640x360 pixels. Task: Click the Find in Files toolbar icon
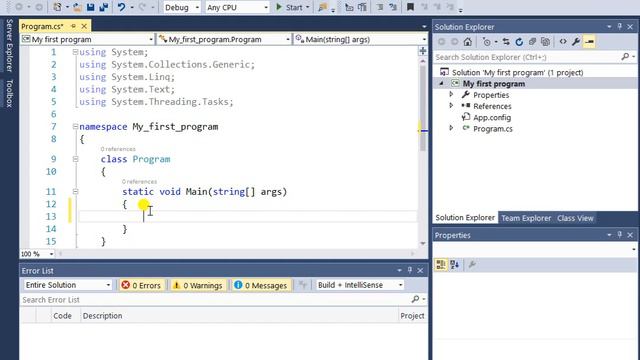322,7
